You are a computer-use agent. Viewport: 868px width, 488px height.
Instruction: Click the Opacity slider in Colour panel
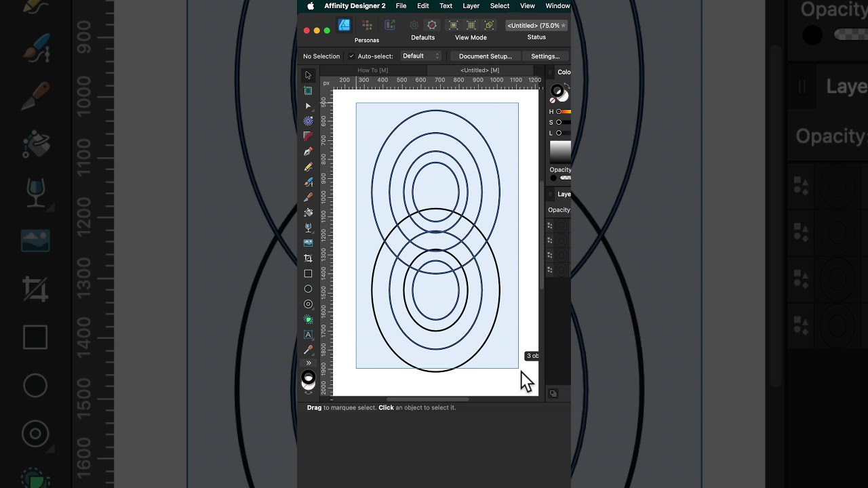tap(565, 178)
